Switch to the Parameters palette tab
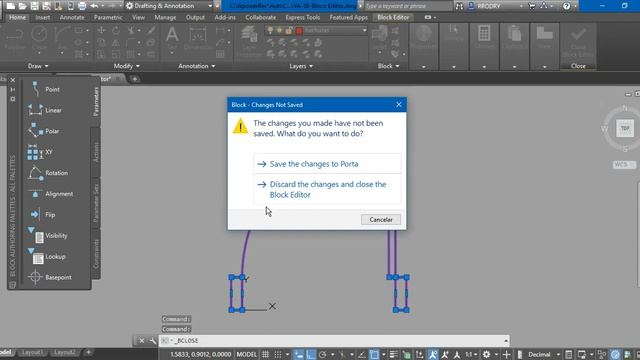The image size is (640, 360). pyautogui.click(x=96, y=101)
